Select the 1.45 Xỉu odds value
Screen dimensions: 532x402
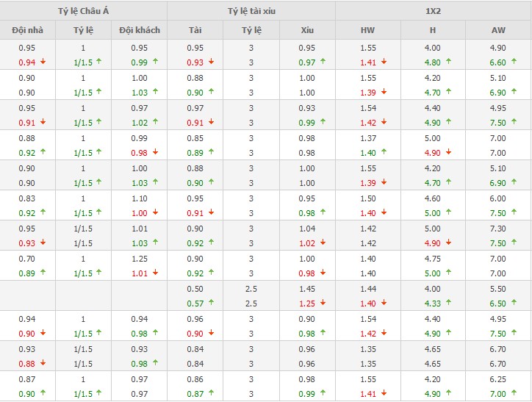tap(307, 289)
